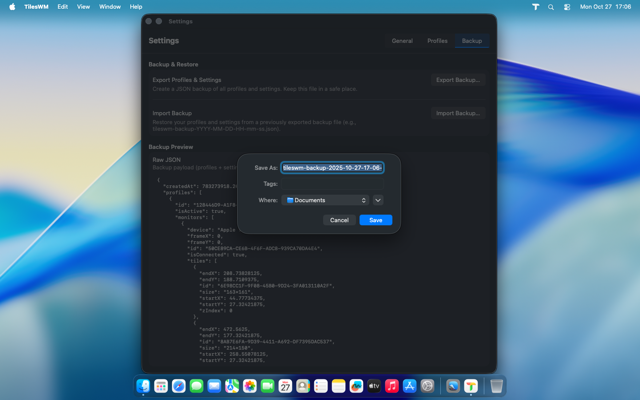
Task: Open the TilesWM app menu
Action: click(x=36, y=7)
